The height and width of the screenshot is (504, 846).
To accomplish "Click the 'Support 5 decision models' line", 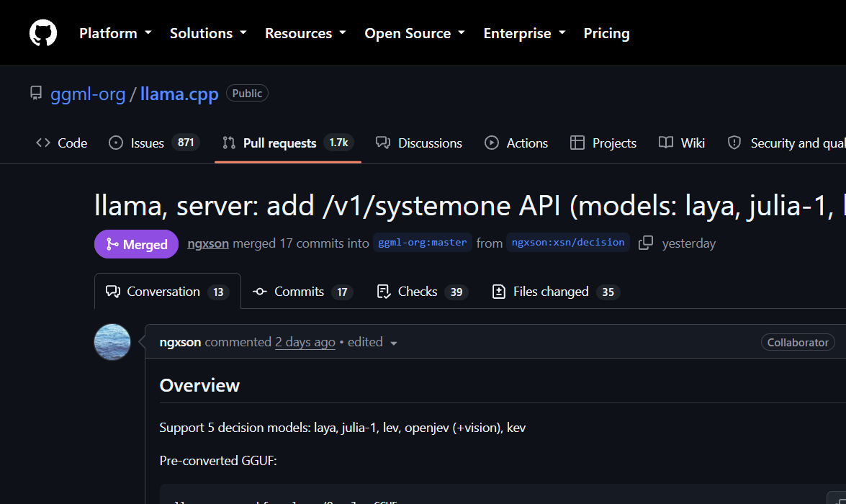I will (x=343, y=428).
